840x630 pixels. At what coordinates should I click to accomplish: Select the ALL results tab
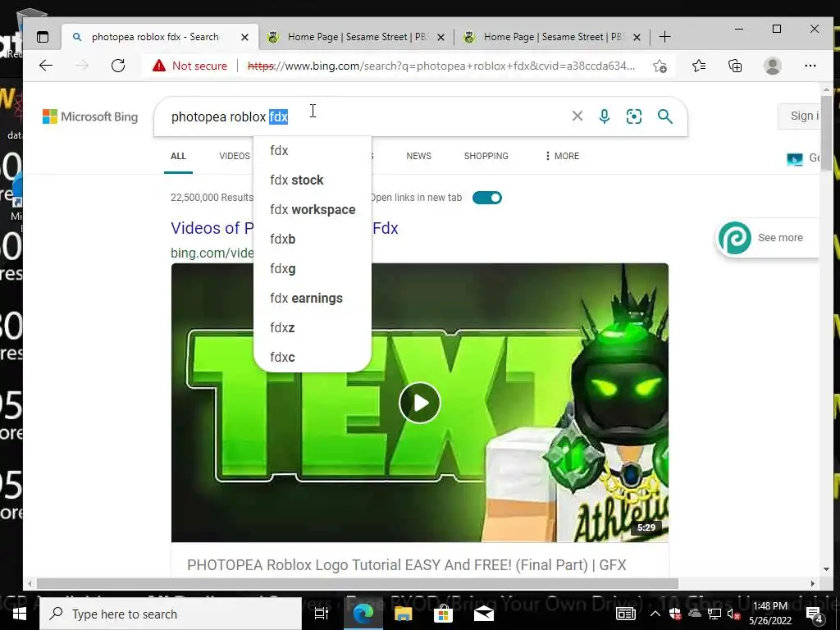pos(178,156)
